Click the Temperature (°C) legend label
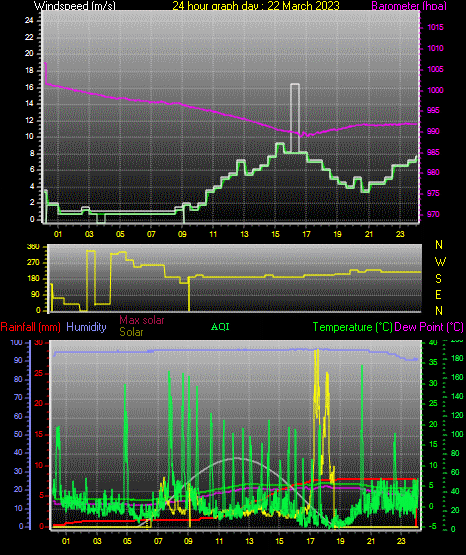466x555 pixels. pyautogui.click(x=352, y=327)
